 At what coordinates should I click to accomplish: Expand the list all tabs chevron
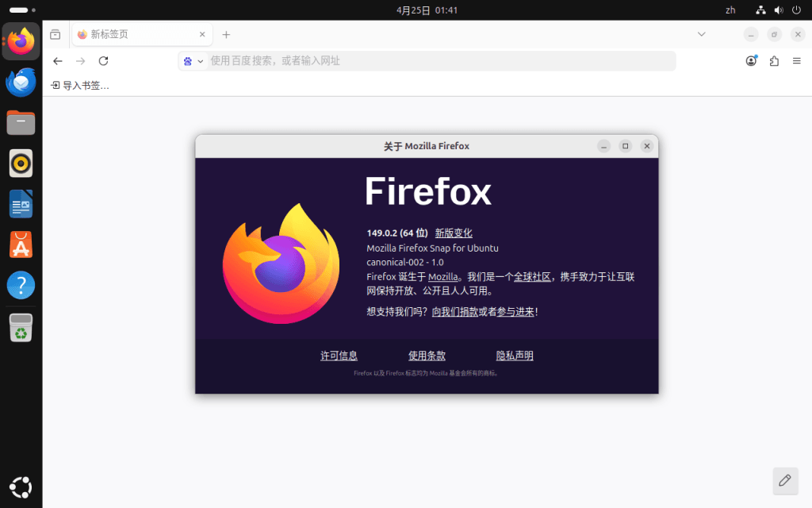(x=701, y=34)
